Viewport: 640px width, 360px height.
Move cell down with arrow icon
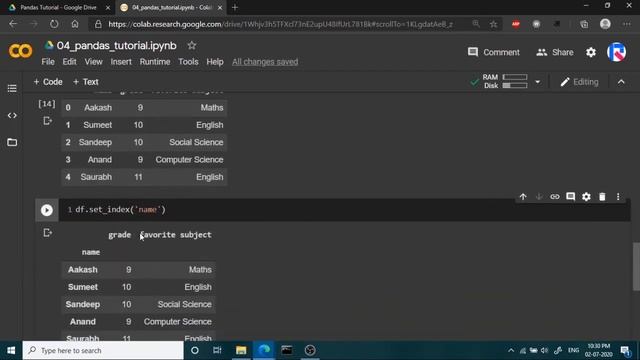[539, 197]
